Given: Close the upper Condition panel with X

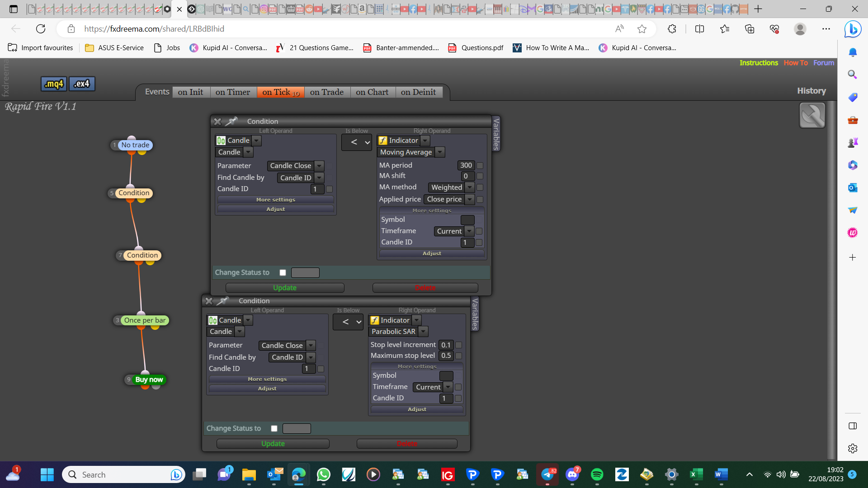Looking at the screenshot, I should coord(217,122).
